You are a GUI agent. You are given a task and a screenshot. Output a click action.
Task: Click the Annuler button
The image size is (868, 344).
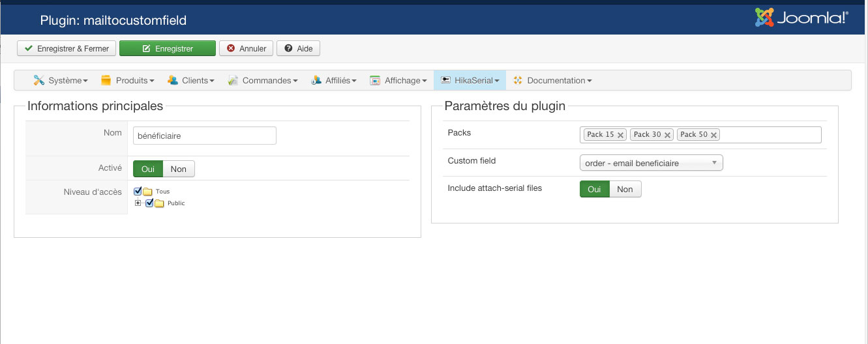[x=246, y=49]
